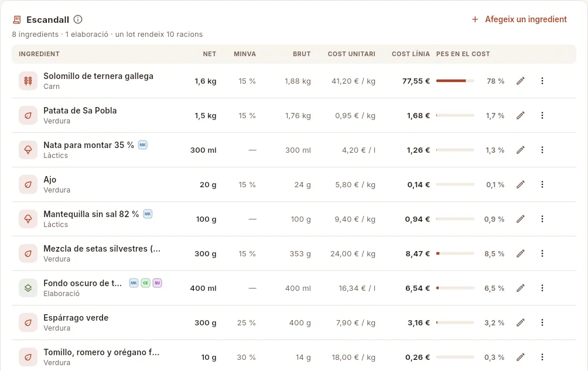Select the Solomillo de ternera gallega name

[98, 76]
